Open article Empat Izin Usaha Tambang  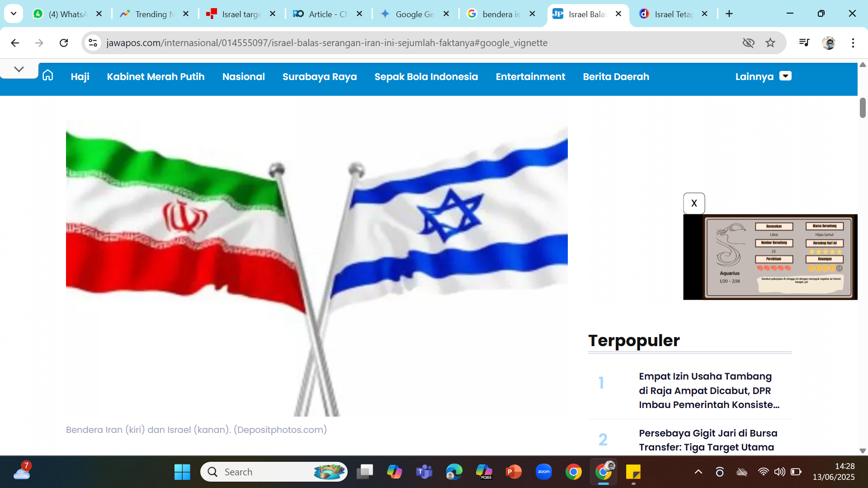pyautogui.click(x=709, y=390)
